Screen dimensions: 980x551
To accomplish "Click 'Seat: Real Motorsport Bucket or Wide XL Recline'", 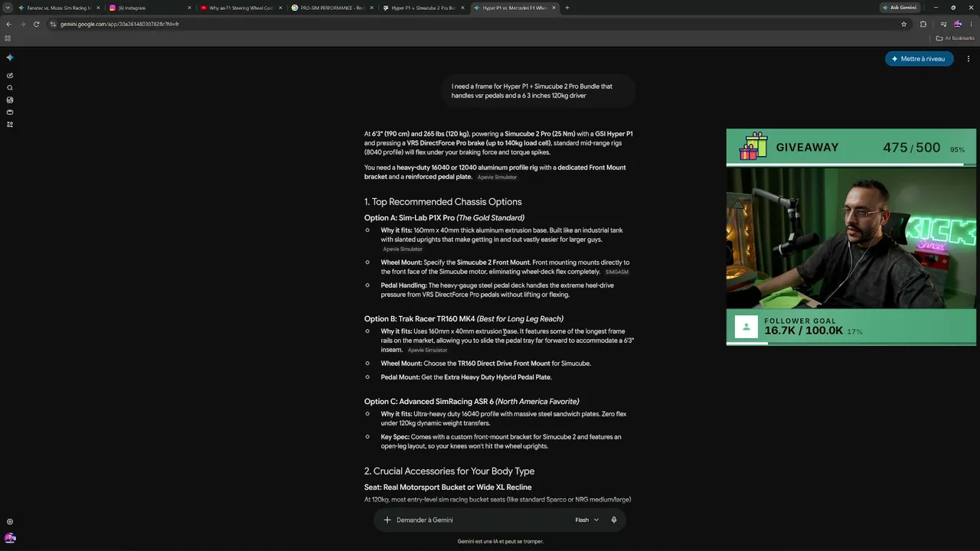I will [x=448, y=487].
